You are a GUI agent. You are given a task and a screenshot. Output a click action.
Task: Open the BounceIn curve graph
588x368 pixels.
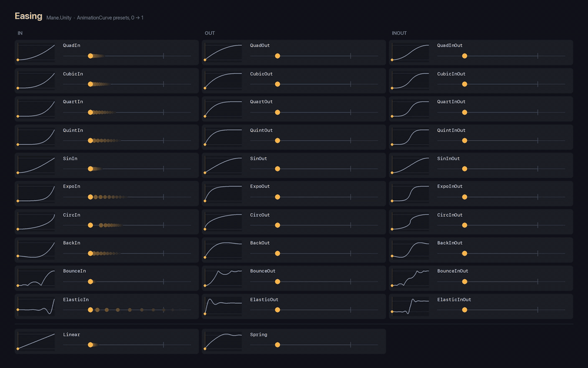pos(36,279)
